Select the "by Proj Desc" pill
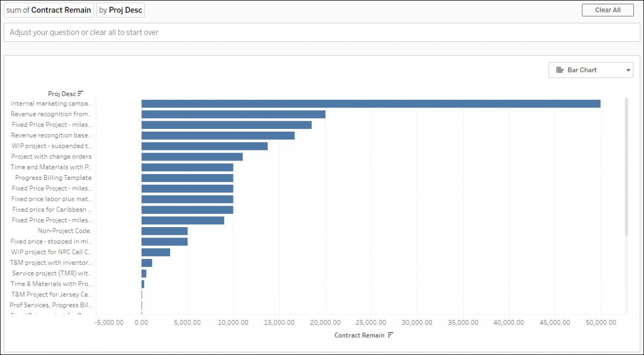 tap(120, 10)
